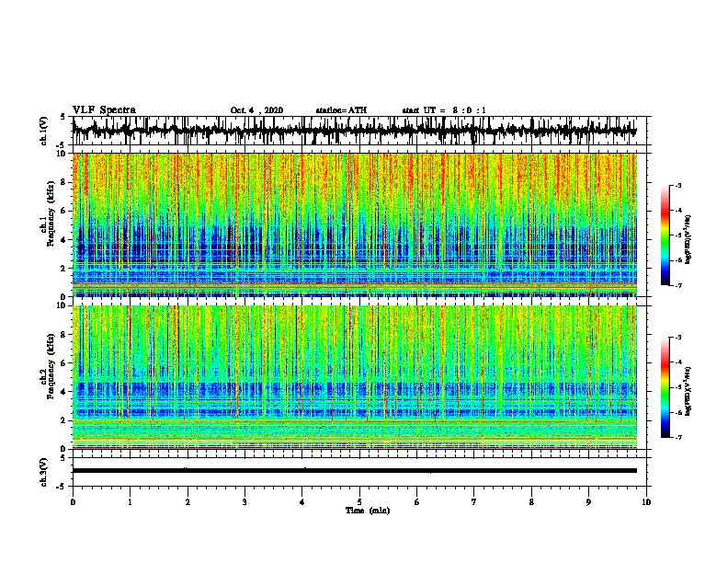Click the ch.1 voltage waveform trace panel

(x=359, y=131)
